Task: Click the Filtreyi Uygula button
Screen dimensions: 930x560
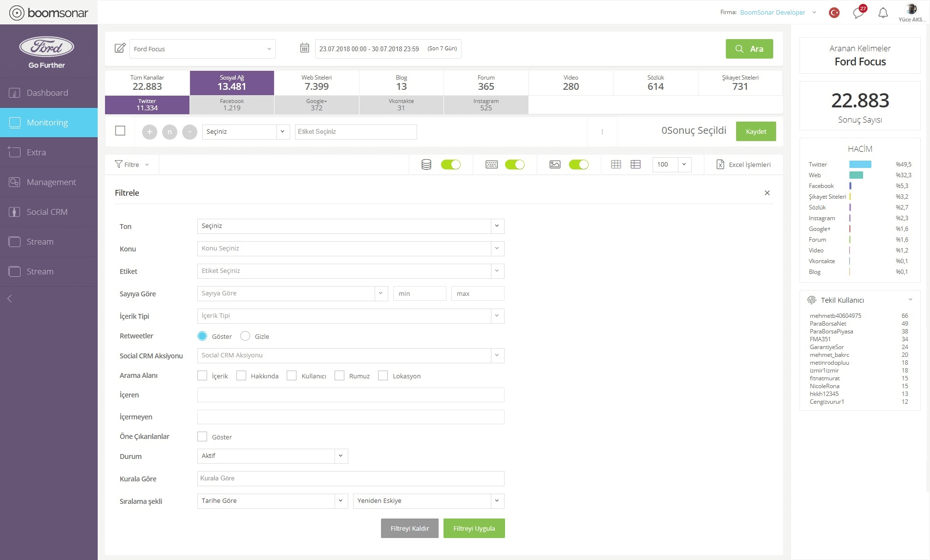Action: pyautogui.click(x=474, y=528)
